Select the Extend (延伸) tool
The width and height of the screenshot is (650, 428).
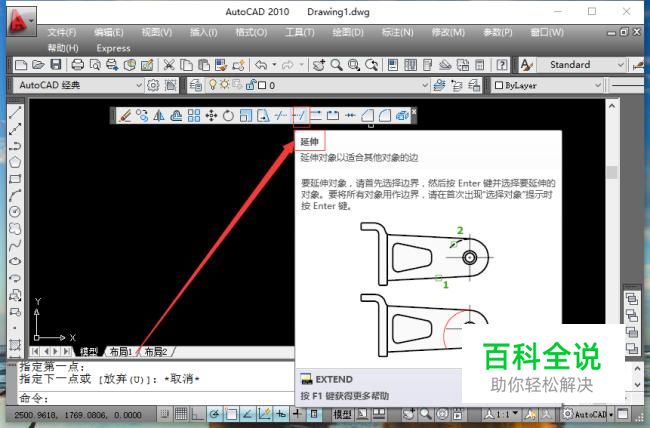300,115
